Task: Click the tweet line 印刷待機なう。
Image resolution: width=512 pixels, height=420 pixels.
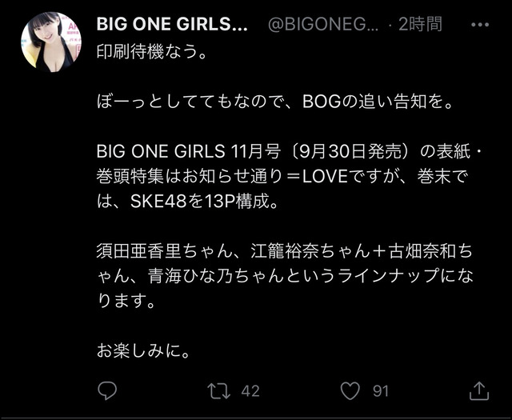Action: pos(152,52)
